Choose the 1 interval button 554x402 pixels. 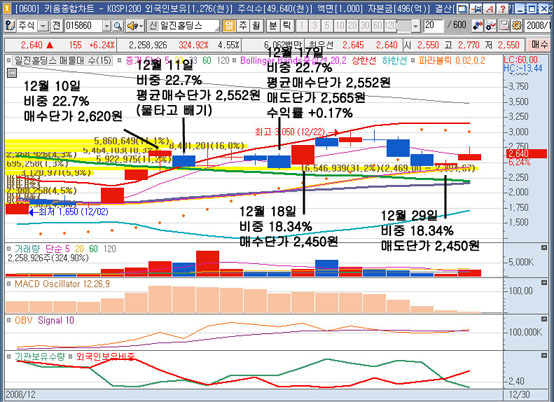302,25
